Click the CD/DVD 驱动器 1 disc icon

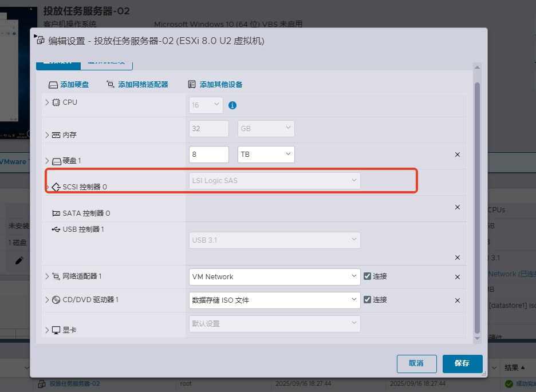point(56,300)
